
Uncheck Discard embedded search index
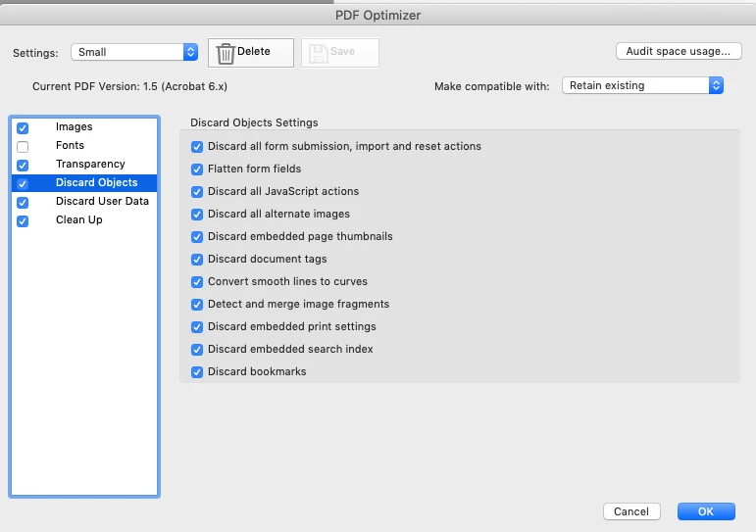click(197, 350)
